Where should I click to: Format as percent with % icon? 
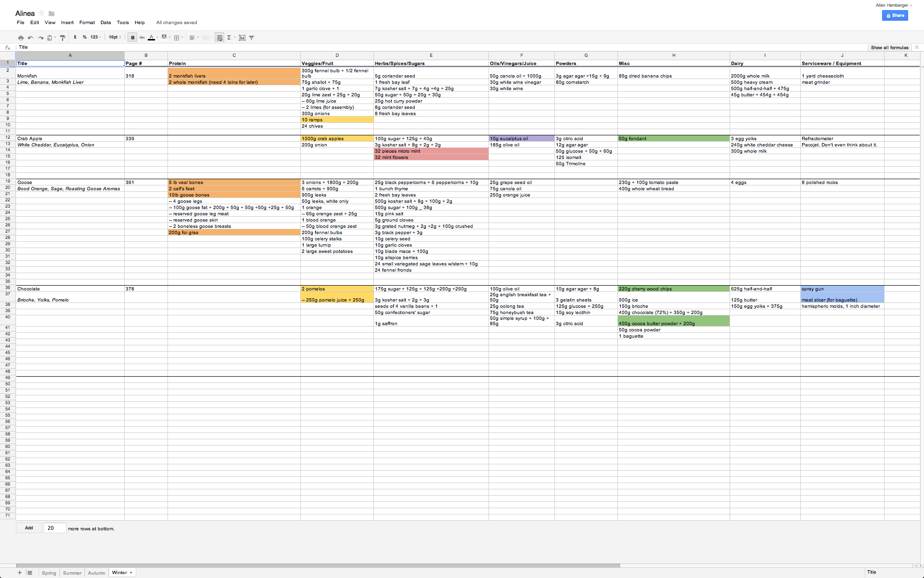click(x=85, y=37)
